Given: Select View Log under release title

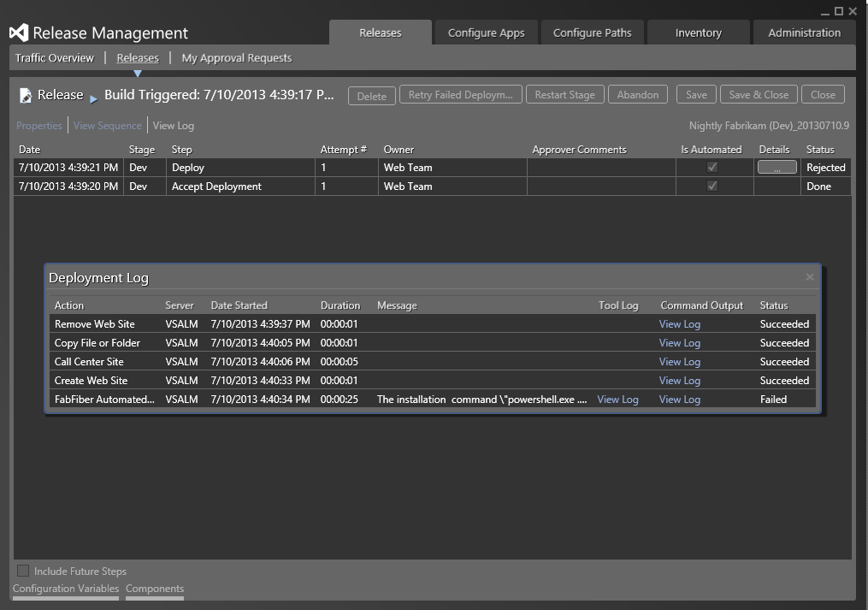Looking at the screenshot, I should (x=174, y=125).
